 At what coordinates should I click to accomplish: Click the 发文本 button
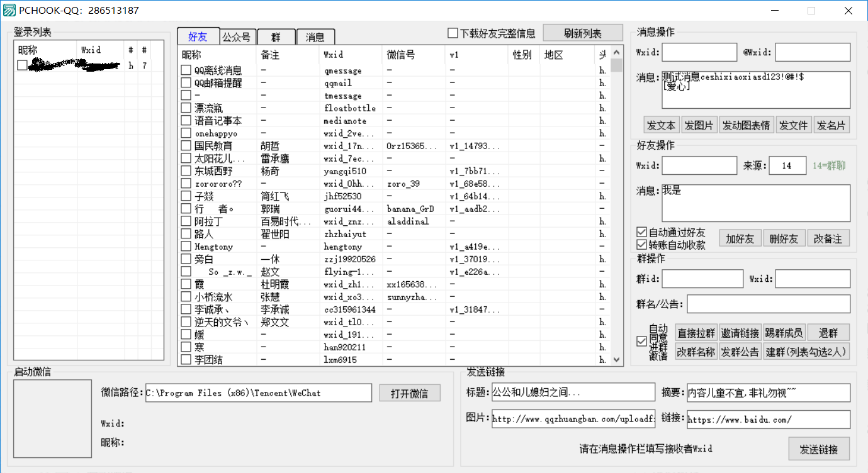(x=662, y=125)
